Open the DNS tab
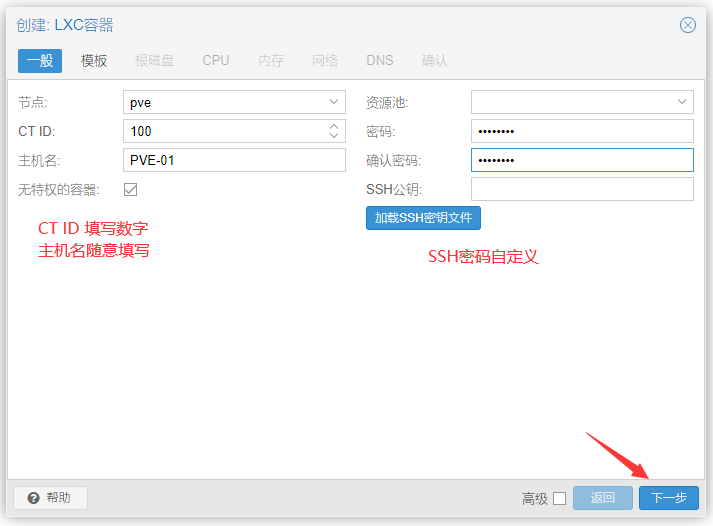The width and height of the screenshot is (713, 526). click(380, 60)
